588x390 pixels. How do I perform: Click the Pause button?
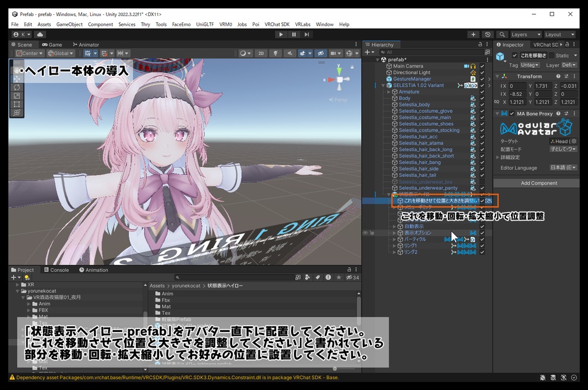pos(293,34)
